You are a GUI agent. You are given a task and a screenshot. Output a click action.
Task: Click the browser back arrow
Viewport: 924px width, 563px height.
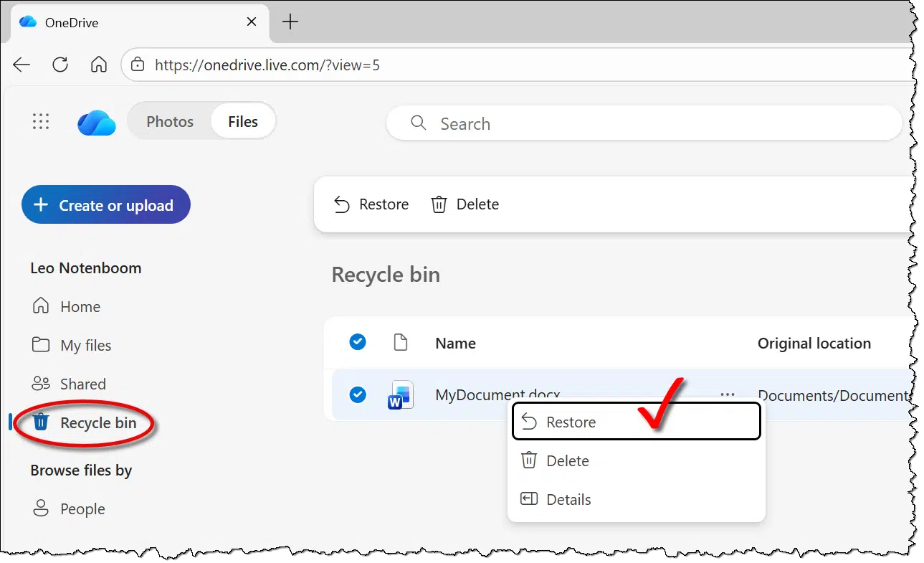coord(22,65)
